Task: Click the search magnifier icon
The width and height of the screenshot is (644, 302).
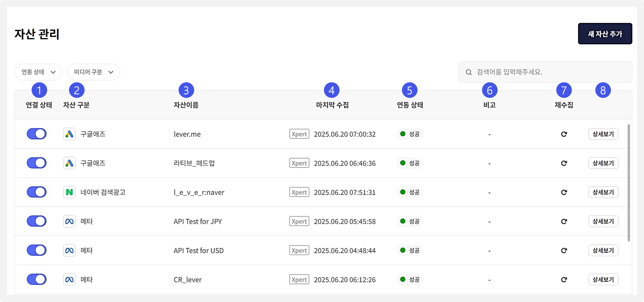Action: 469,72
